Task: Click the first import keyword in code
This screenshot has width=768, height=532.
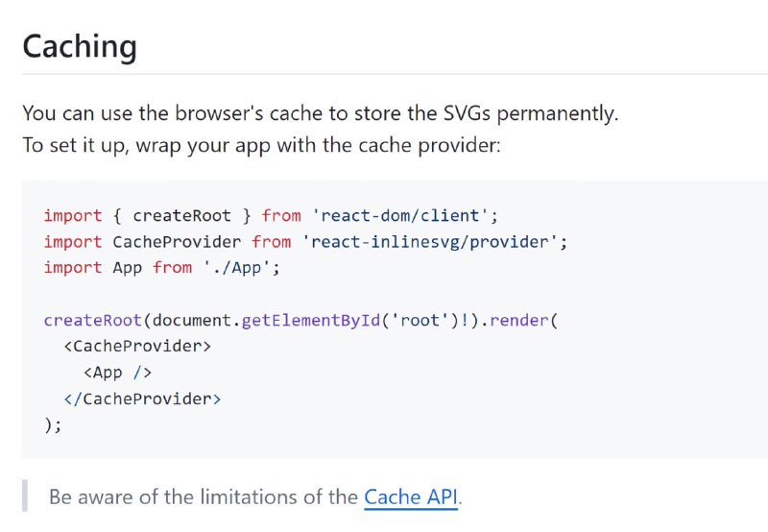Action: tap(73, 215)
